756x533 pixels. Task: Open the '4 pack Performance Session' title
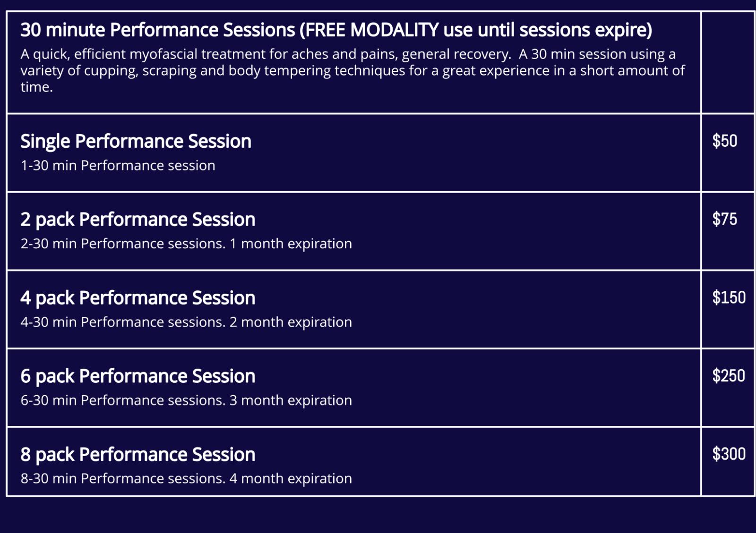click(x=137, y=298)
